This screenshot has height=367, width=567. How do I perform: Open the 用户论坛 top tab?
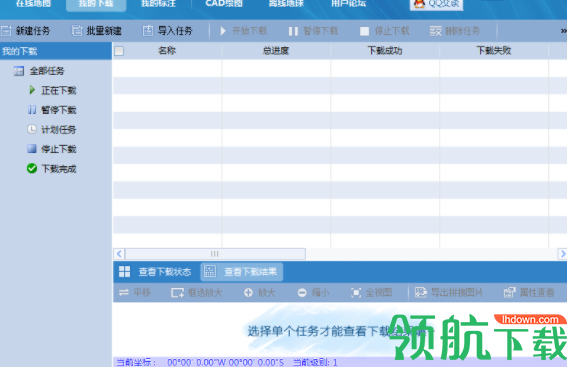[349, 4]
